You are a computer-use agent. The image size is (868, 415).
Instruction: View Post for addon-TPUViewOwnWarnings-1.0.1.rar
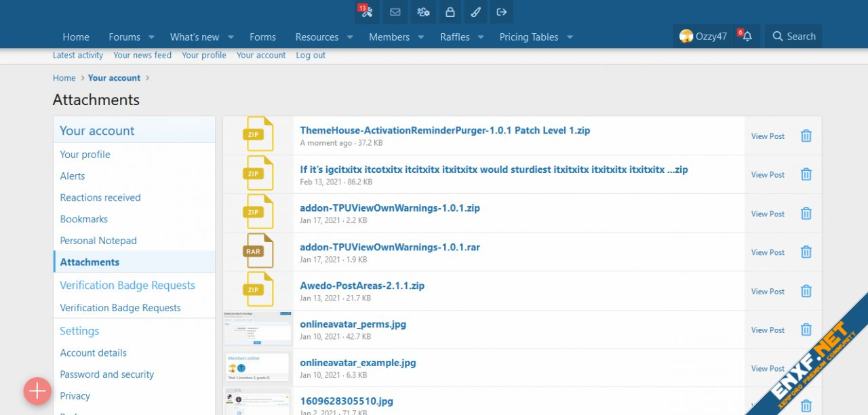click(768, 253)
